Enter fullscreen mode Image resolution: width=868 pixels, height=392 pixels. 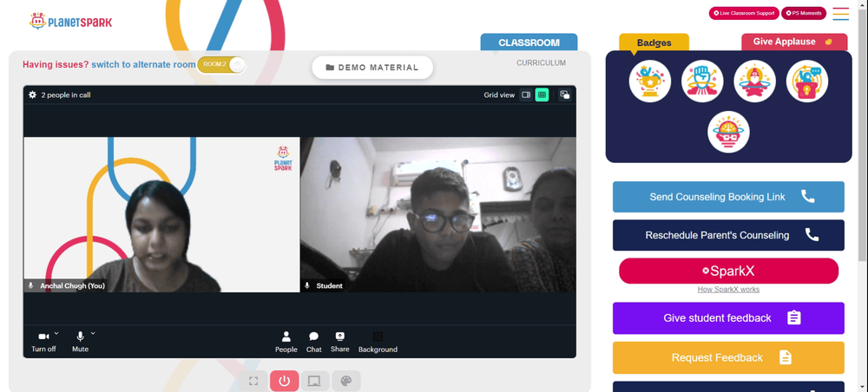(253, 381)
